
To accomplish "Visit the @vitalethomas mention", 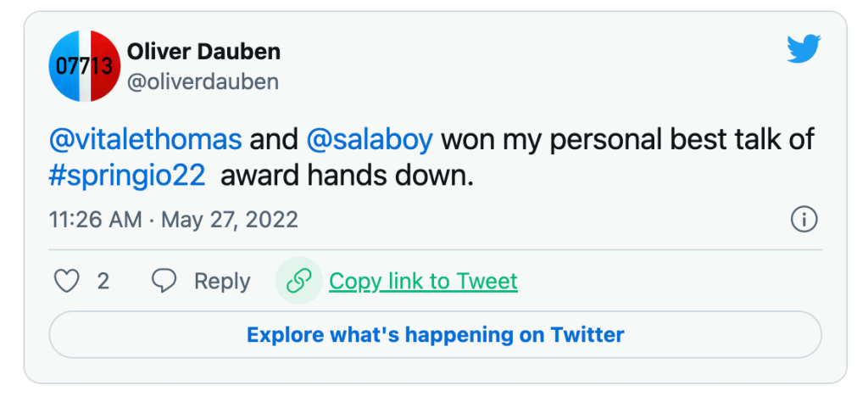I will 146,139.
